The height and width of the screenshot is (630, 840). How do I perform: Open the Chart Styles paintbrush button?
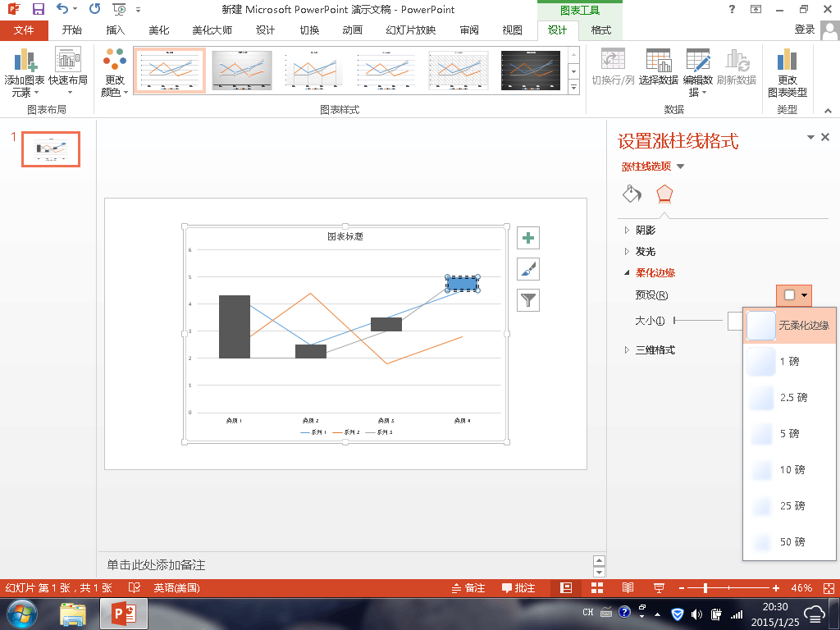[528, 269]
